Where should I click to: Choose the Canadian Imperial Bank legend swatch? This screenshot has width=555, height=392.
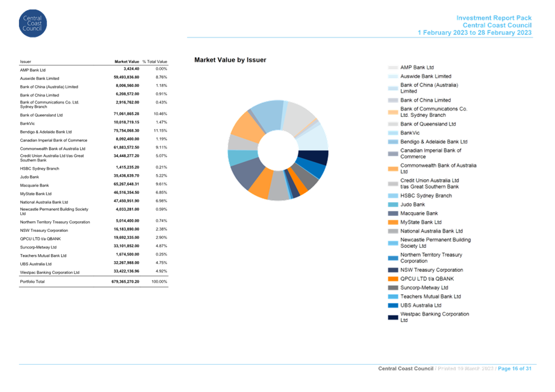[393, 154]
